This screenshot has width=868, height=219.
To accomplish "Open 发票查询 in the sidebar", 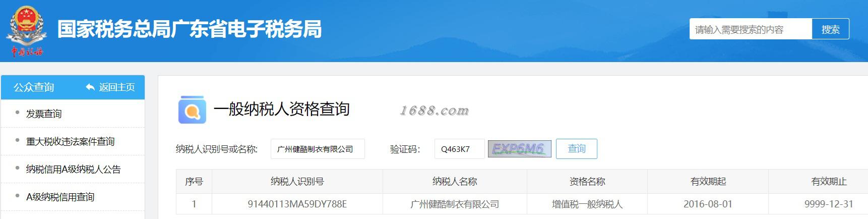I will 44,114.
